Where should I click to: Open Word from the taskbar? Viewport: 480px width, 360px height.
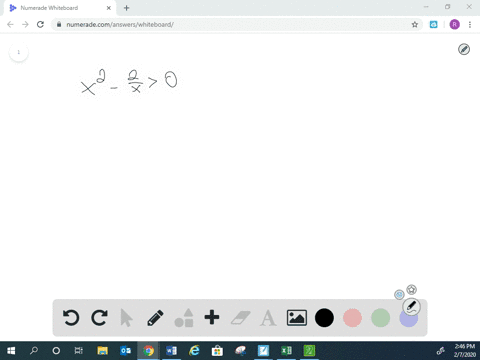click(x=171, y=351)
